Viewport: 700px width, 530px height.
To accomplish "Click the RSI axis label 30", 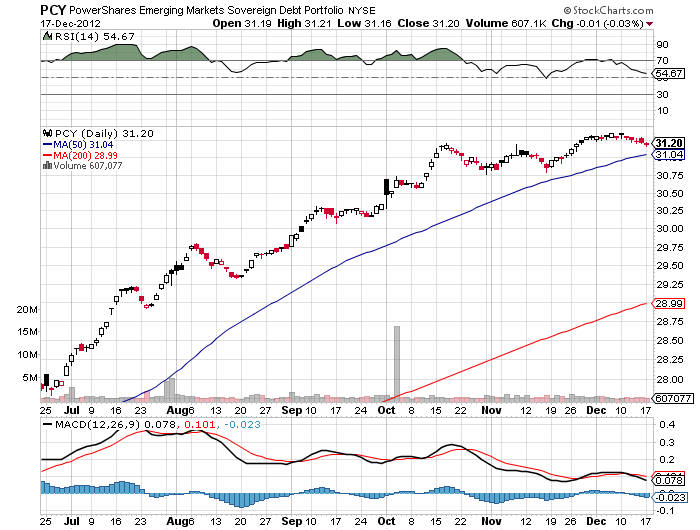I will tap(662, 95).
